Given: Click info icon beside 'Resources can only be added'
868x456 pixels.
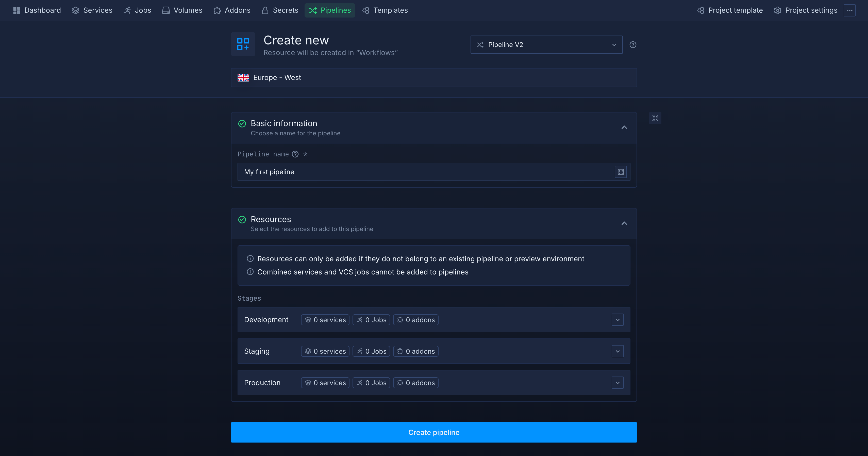Looking at the screenshot, I should point(250,258).
